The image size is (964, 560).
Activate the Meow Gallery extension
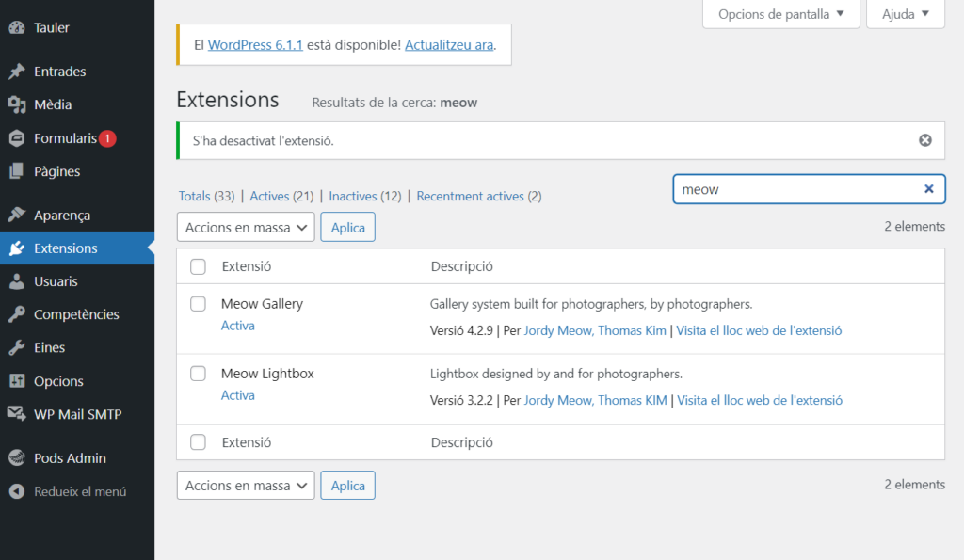coord(237,326)
